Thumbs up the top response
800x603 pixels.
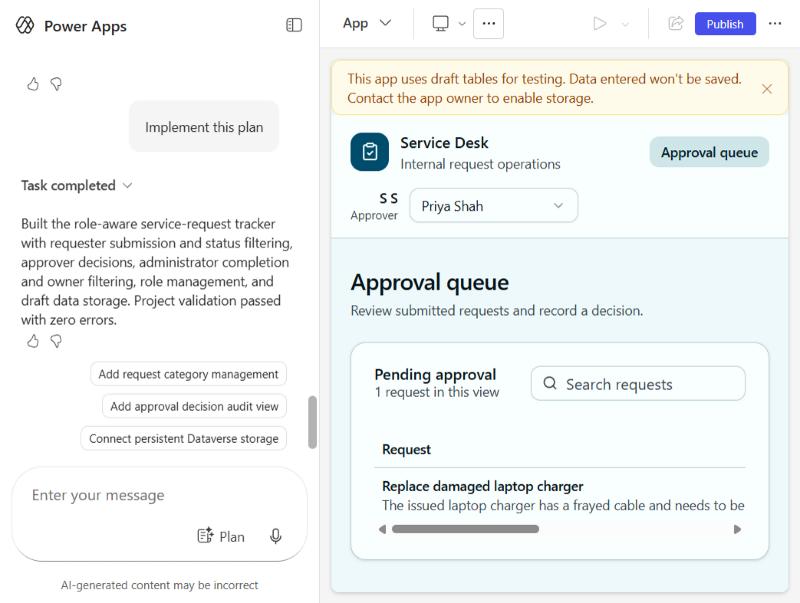33,84
